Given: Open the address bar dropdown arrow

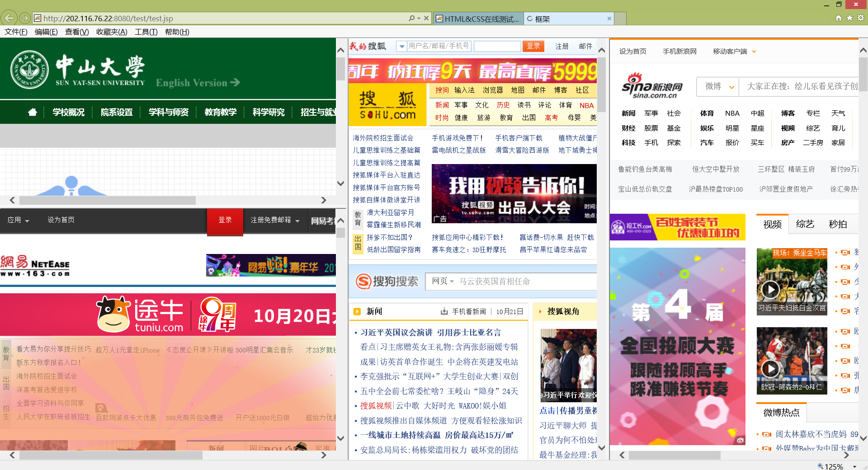Looking at the screenshot, I should (x=419, y=19).
